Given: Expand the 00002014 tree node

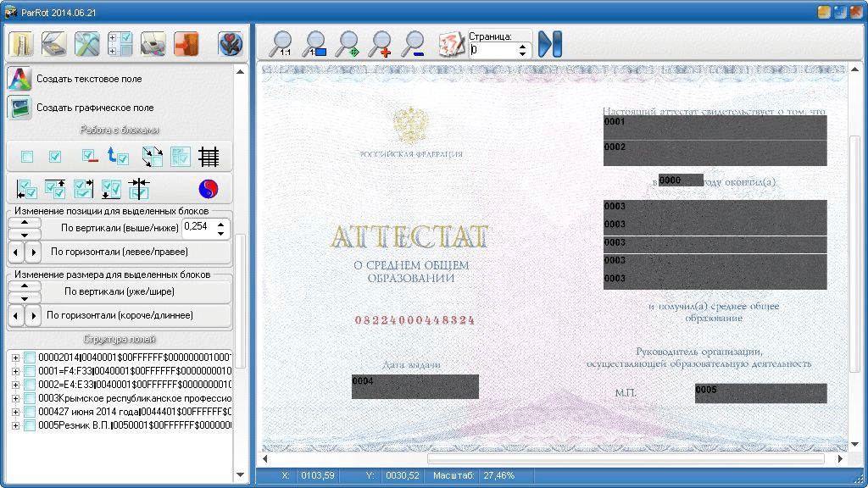Looking at the screenshot, I should point(15,358).
